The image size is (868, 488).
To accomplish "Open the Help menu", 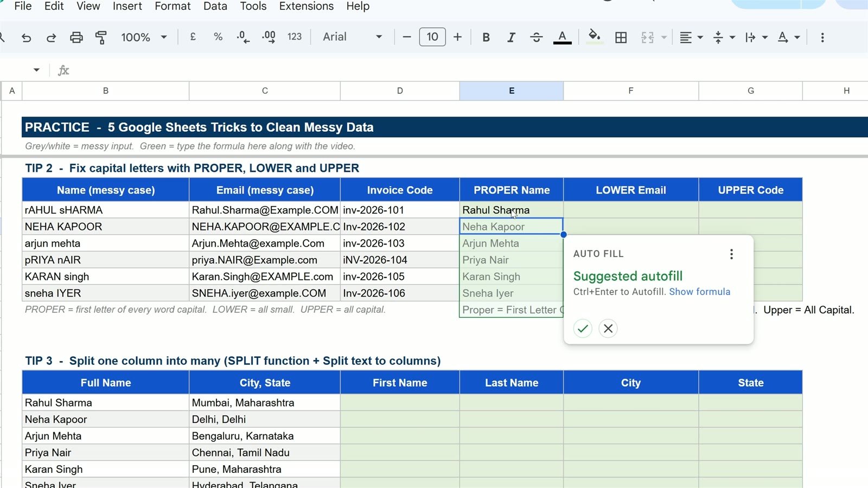I will click(358, 6).
